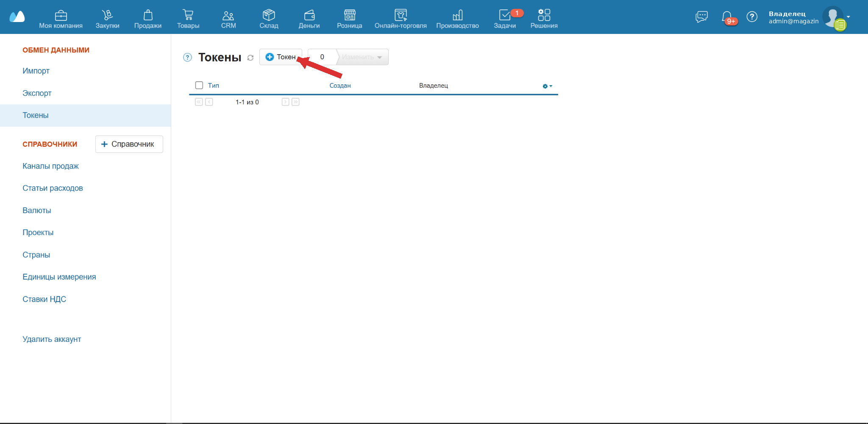The image size is (868, 424).
Task: Open Импорт in sidebar
Action: click(x=36, y=71)
